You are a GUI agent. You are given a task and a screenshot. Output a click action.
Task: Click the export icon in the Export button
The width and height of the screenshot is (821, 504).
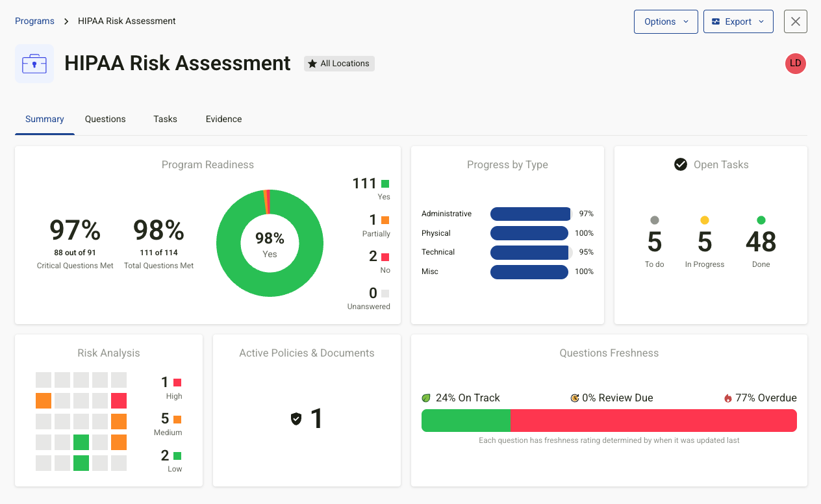click(716, 21)
